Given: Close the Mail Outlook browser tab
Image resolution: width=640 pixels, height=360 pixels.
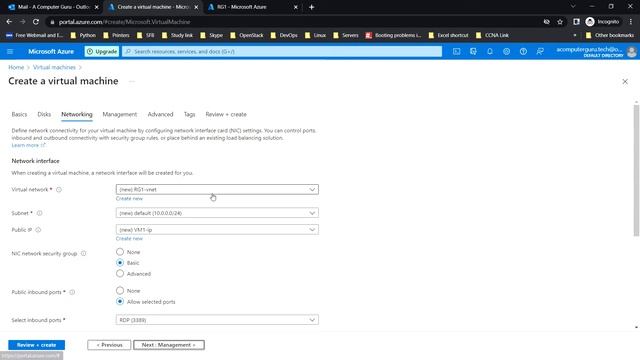Looking at the screenshot, I should pos(97,7).
